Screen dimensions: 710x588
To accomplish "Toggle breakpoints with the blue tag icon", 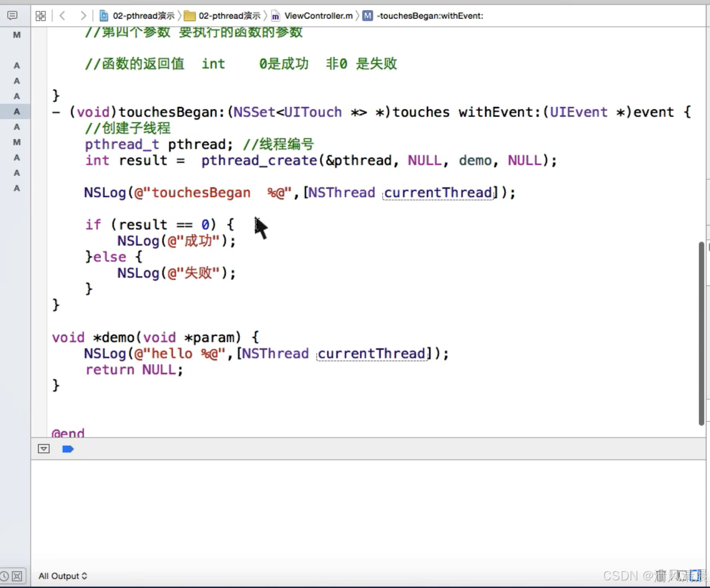I will pyautogui.click(x=68, y=449).
